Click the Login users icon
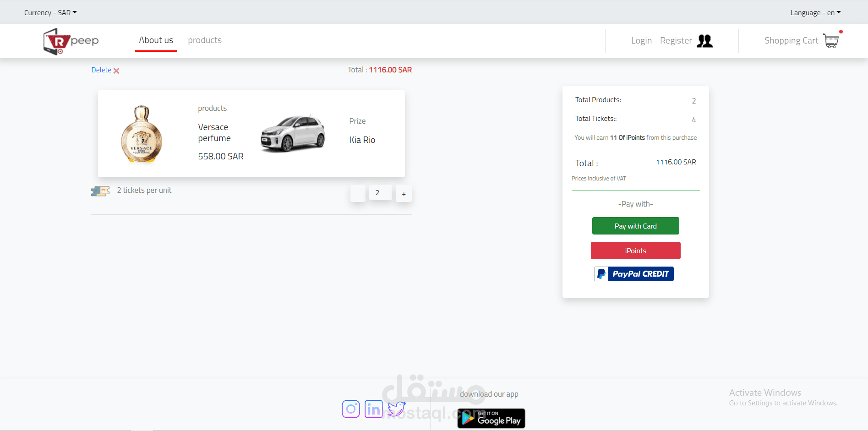 point(704,41)
